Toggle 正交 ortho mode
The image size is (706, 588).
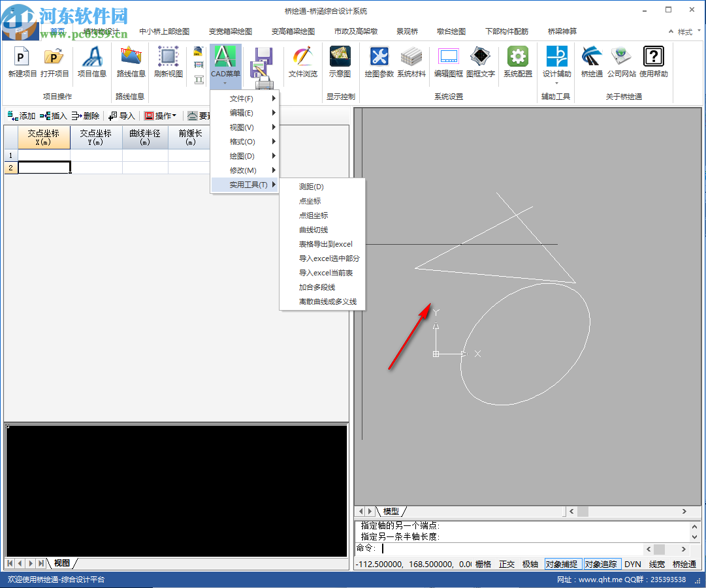pos(507,564)
